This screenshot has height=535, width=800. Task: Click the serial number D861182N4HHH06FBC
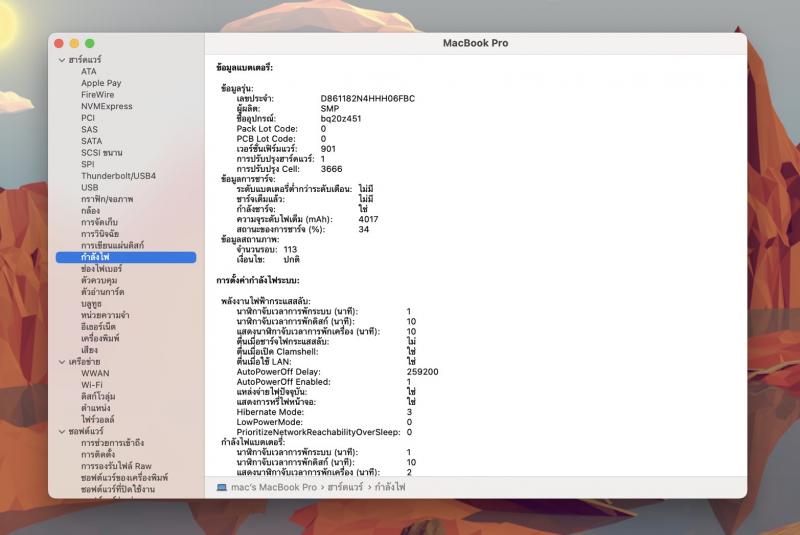[x=368, y=98]
